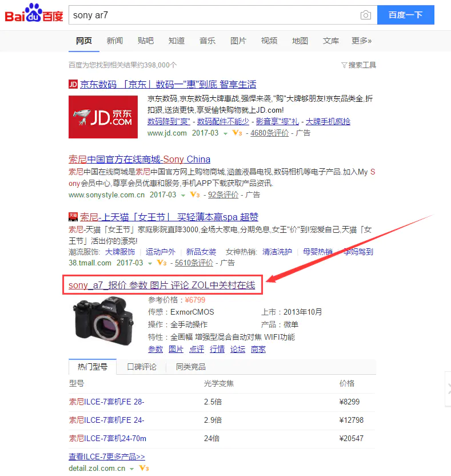Switch to the 图片 search tab
Image resolution: width=451 pixels, height=476 pixels.
point(238,41)
